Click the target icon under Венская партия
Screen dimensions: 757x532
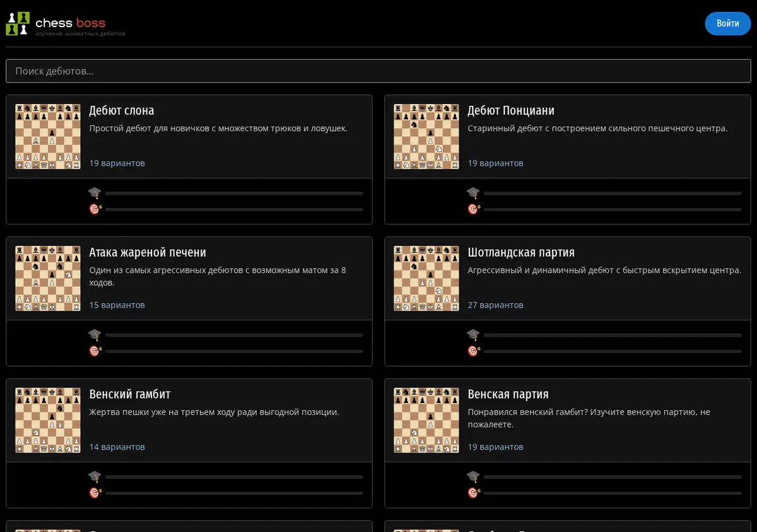click(x=474, y=493)
